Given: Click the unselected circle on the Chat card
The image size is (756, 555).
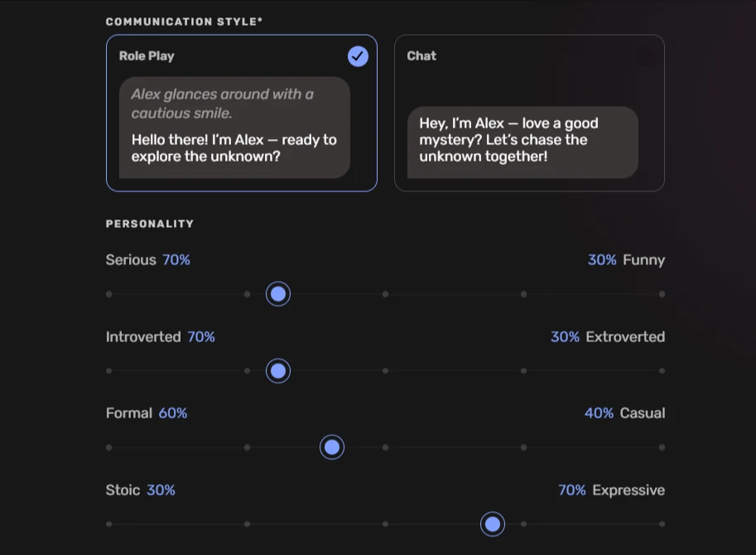Looking at the screenshot, I should point(645,56).
